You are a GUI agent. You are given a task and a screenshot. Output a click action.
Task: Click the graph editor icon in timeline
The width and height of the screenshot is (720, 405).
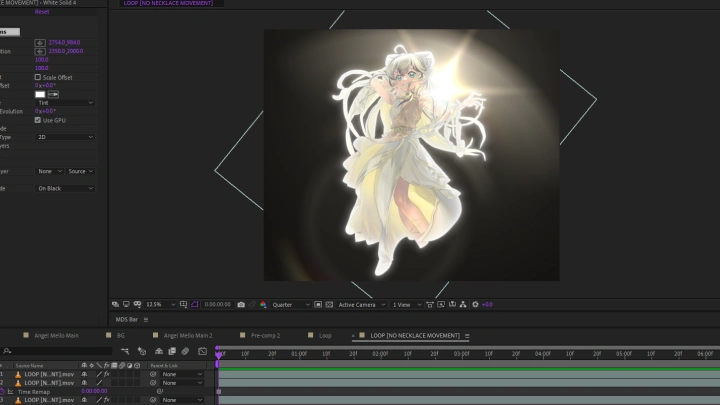[202, 352]
